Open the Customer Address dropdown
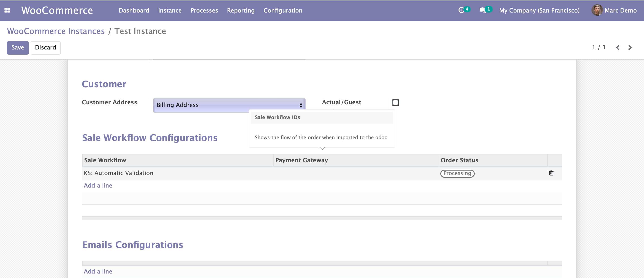 (x=229, y=105)
